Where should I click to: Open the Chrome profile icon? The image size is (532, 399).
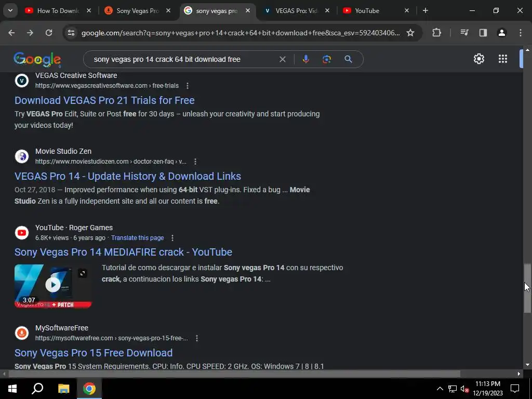[x=501, y=33]
